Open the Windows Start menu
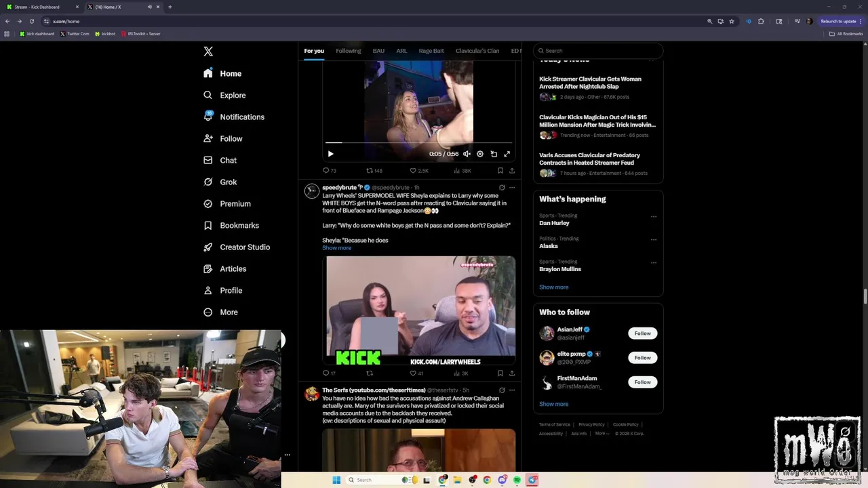This screenshot has height=488, width=868. 336,480
